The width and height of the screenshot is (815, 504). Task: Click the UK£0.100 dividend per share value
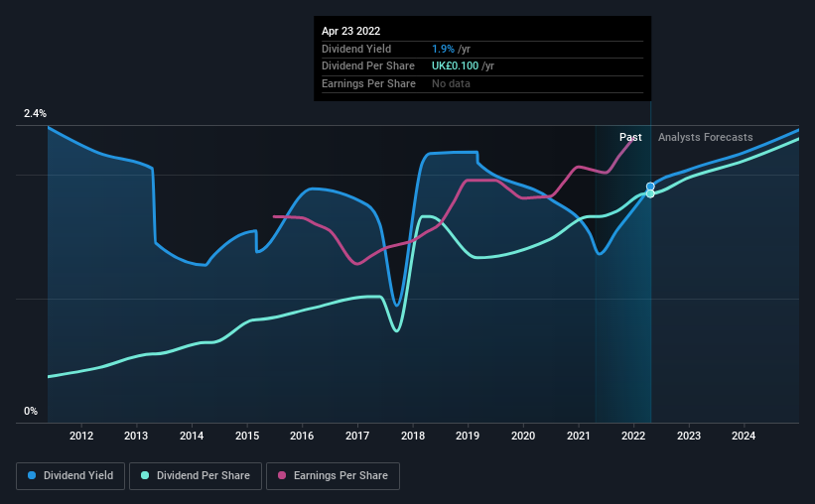(x=455, y=66)
